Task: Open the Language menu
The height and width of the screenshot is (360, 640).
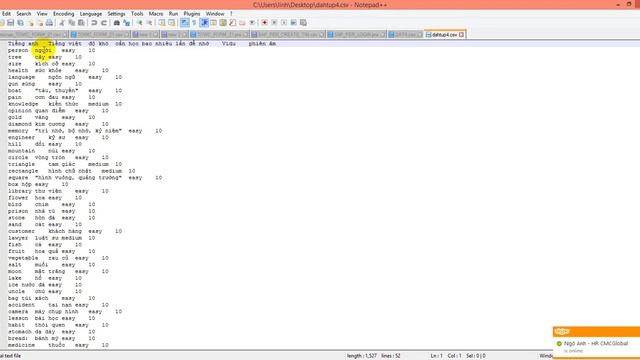Action: coord(91,13)
